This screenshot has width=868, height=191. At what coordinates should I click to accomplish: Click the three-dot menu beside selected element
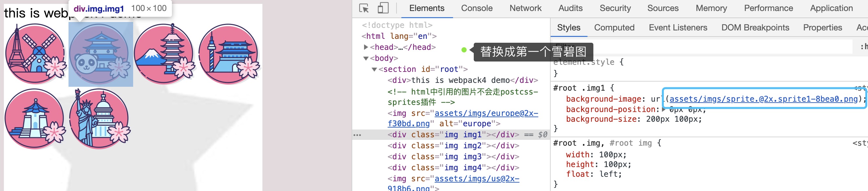point(357,135)
